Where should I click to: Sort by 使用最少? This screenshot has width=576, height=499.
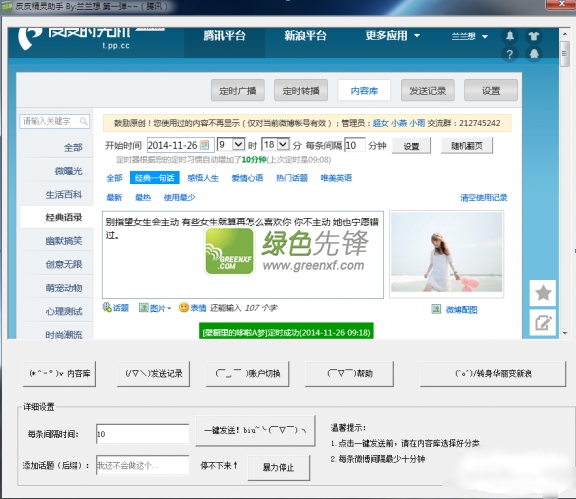click(179, 198)
